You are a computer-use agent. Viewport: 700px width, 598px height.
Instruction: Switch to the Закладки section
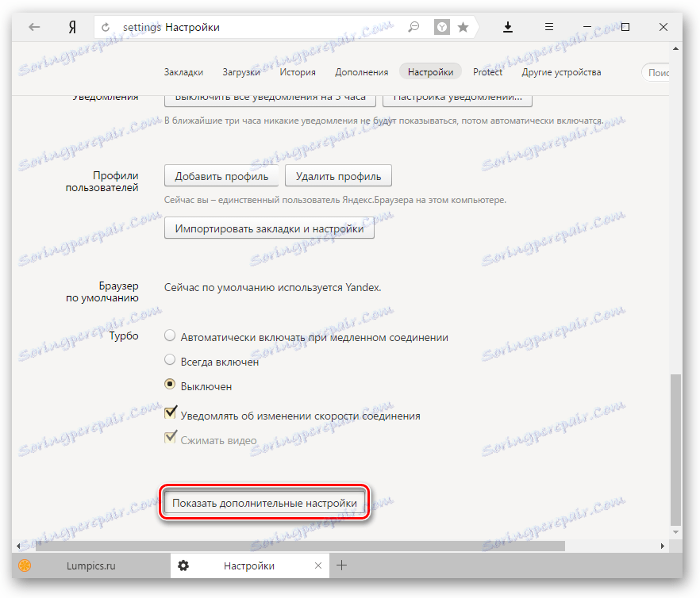pos(183,72)
